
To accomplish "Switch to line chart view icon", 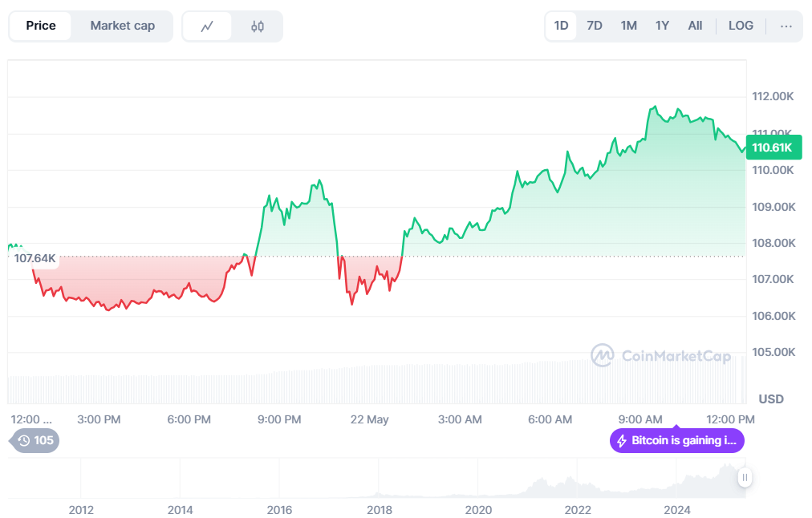I will pos(207,26).
